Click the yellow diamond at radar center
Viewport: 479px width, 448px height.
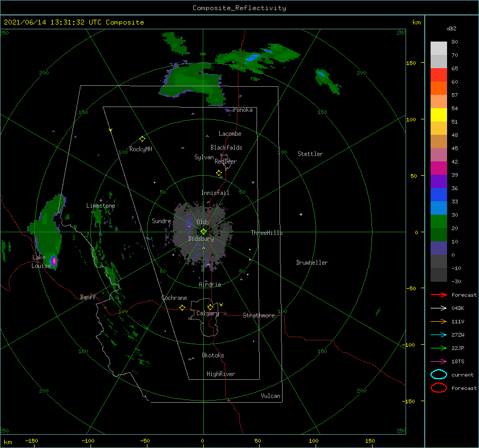(203, 232)
